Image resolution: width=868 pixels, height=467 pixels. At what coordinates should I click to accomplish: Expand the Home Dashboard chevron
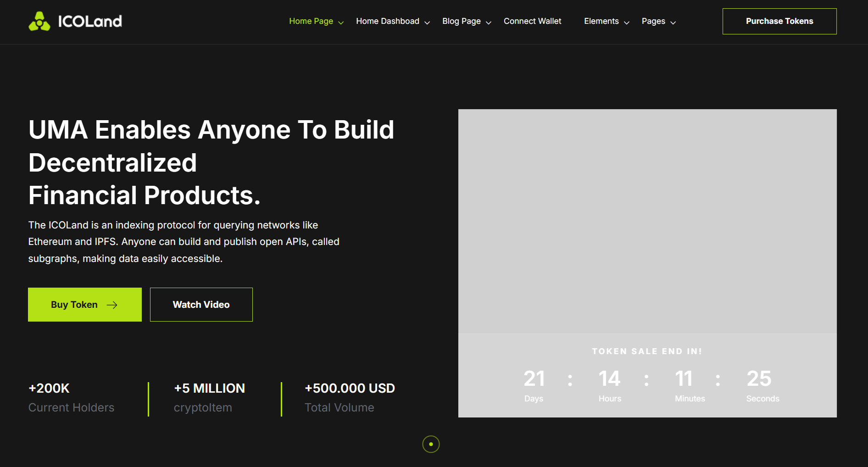pos(427,22)
